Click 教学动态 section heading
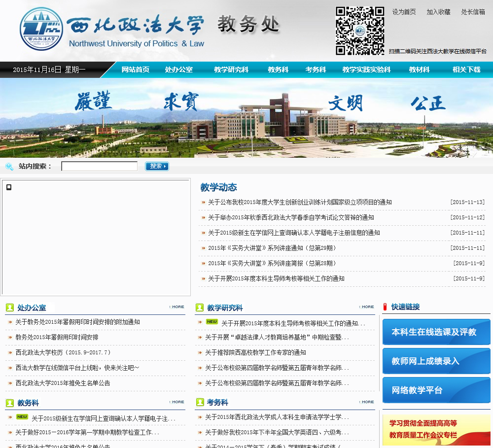This screenshot has width=493, height=448. pos(218,187)
